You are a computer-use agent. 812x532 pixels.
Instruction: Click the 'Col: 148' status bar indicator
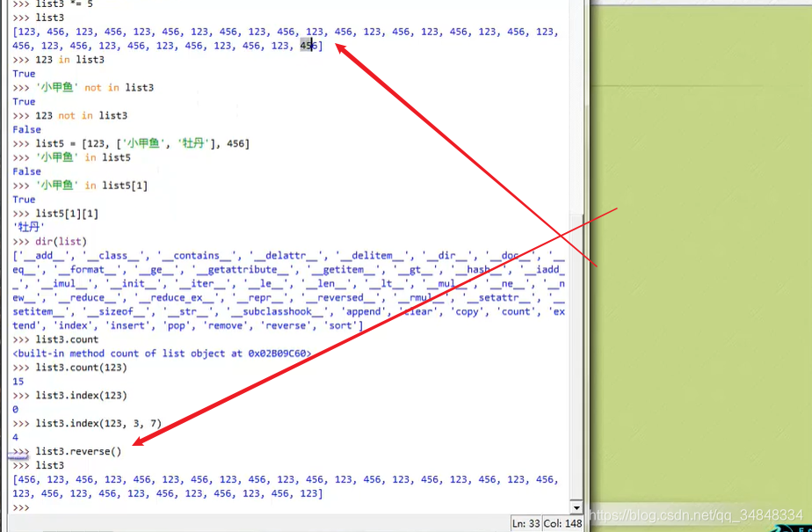[563, 524]
